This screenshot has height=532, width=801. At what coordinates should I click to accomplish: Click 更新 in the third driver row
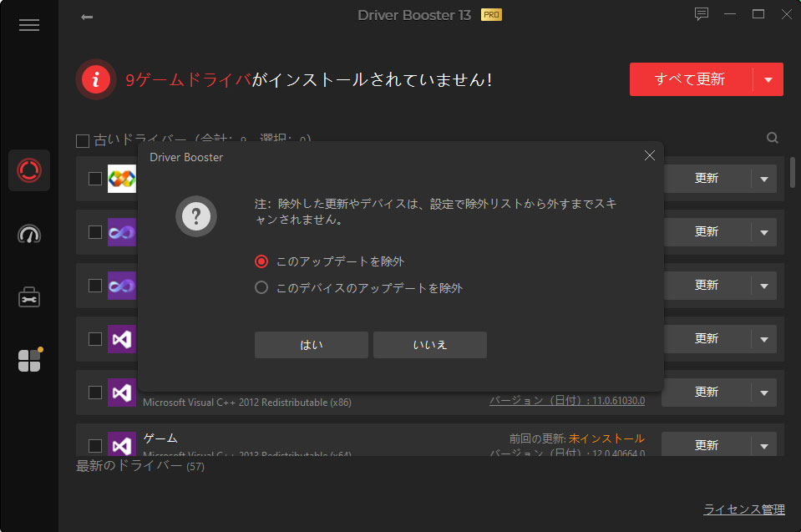(x=707, y=286)
